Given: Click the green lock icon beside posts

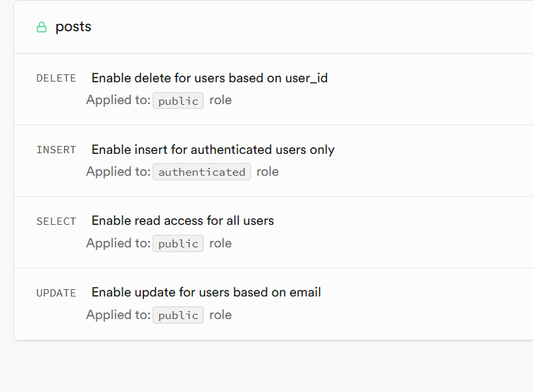Looking at the screenshot, I should [x=42, y=27].
